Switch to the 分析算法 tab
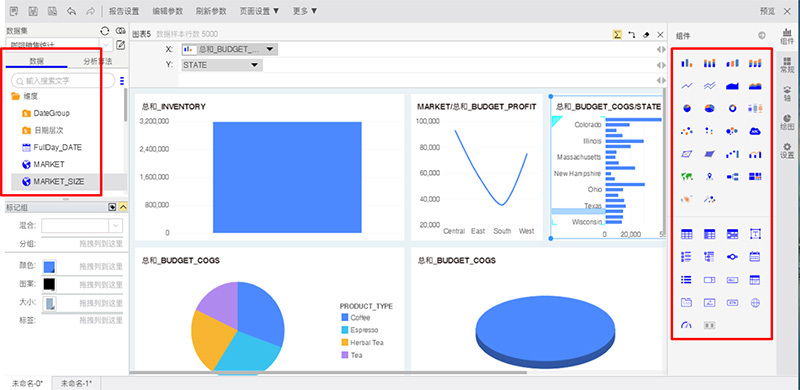Viewport: 800px width, 390px height. click(x=97, y=61)
